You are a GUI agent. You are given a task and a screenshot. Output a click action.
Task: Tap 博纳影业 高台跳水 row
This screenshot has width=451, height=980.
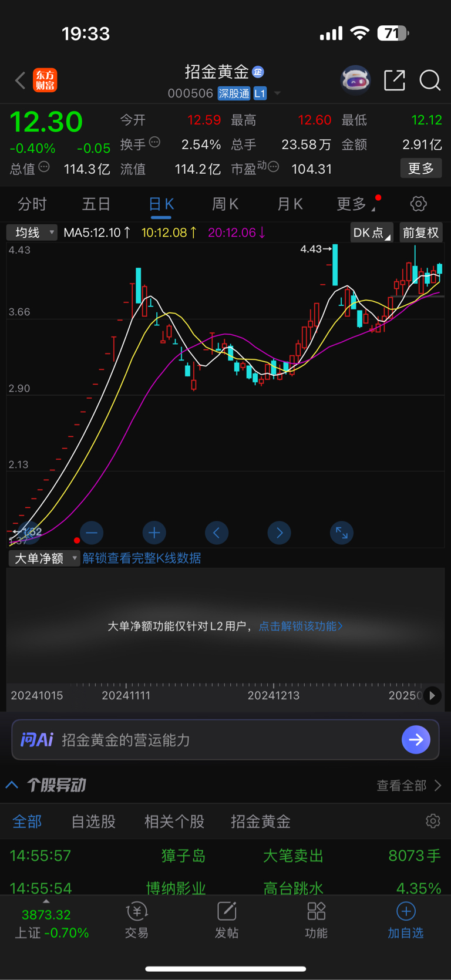pos(225,887)
